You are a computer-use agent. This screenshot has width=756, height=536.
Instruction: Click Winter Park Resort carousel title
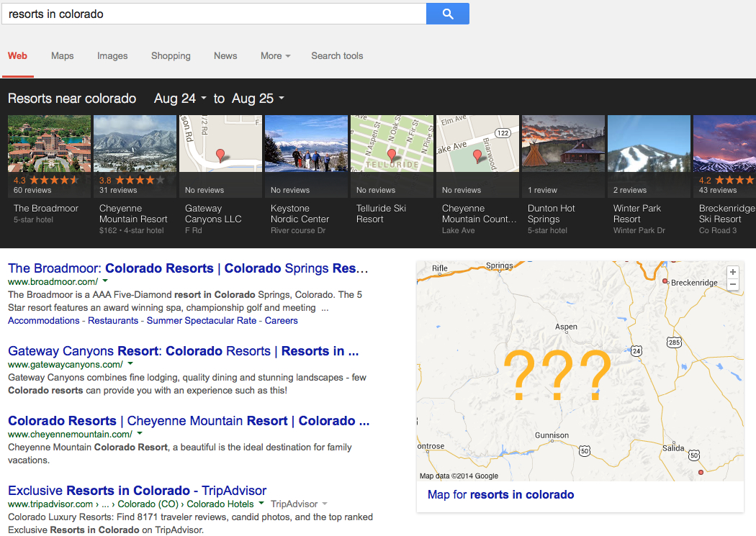coord(637,214)
